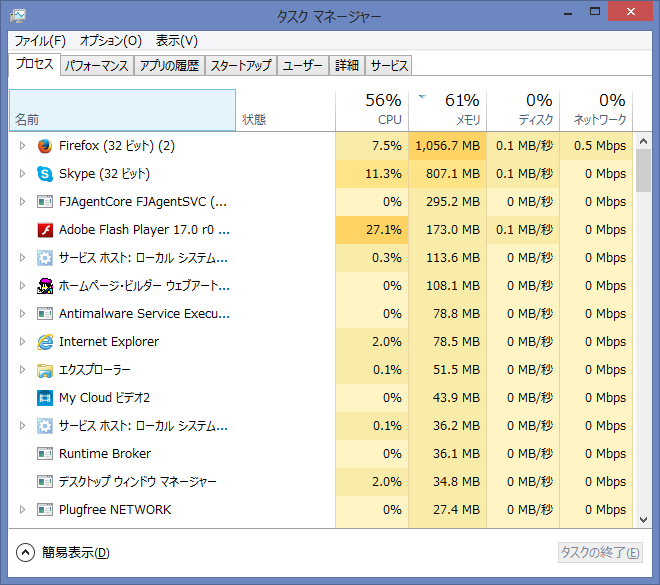The image size is (660, 585).
Task: Click the Antimalware Service Executable icon
Action: pos(45,314)
